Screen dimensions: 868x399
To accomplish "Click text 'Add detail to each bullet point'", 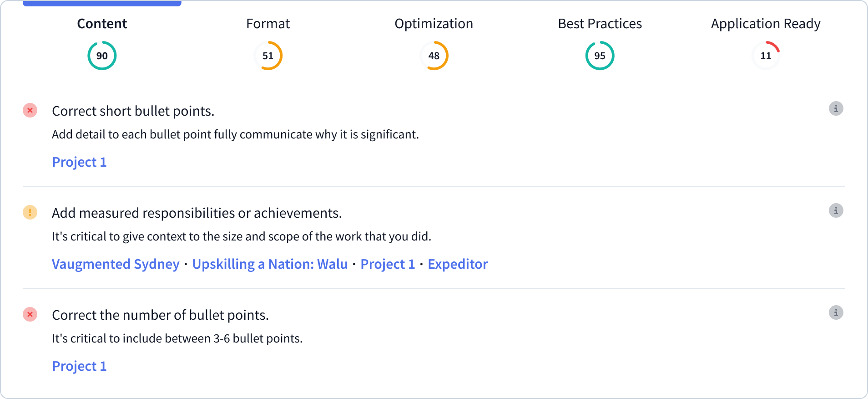I will click(x=131, y=134).
